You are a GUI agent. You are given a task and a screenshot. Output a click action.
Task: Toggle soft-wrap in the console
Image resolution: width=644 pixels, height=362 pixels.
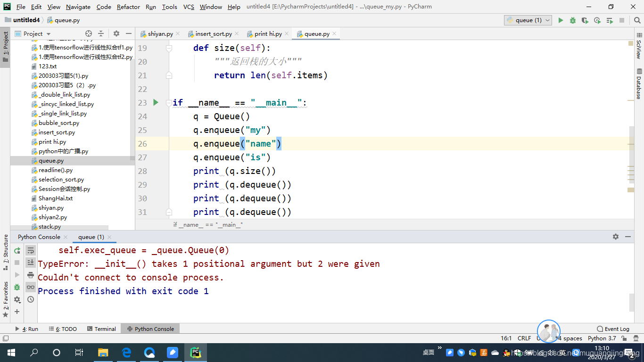click(31, 250)
